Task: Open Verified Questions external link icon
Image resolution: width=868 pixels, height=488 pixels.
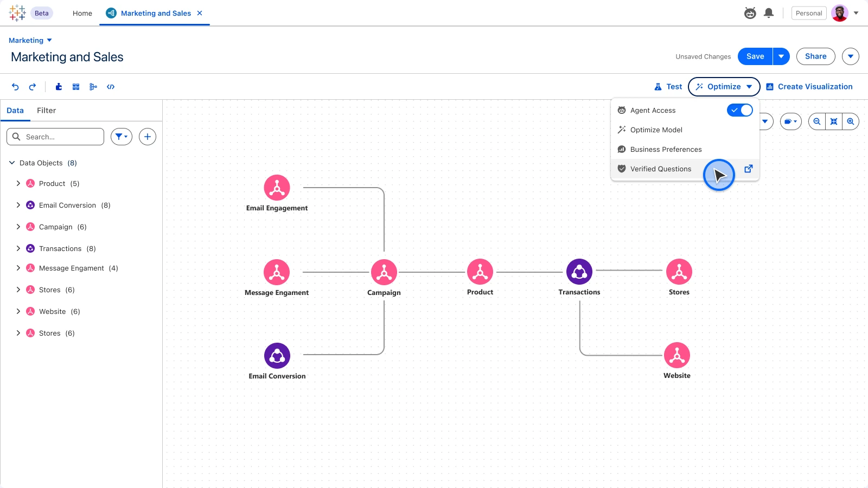Action: tap(749, 169)
